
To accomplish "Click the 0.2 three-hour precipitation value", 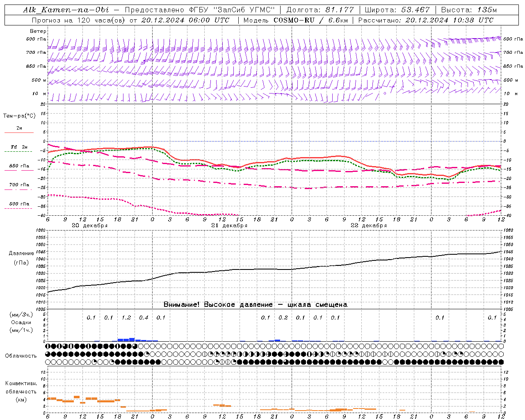I will coord(283,317).
